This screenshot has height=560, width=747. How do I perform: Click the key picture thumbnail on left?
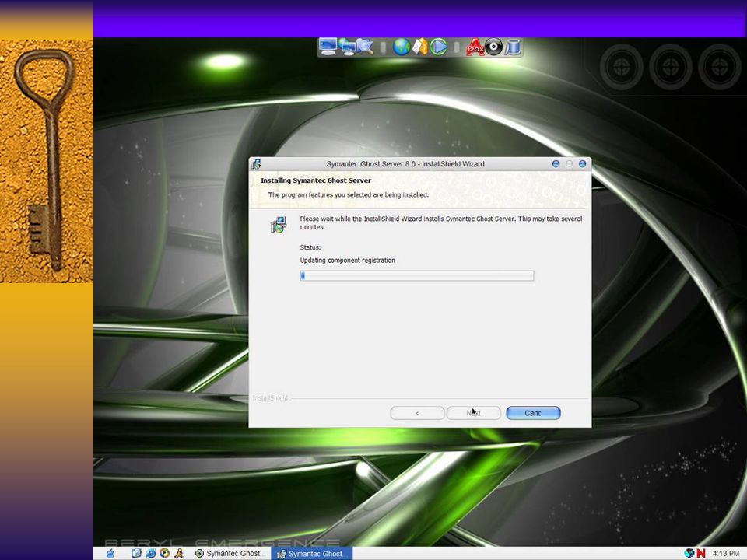(47, 162)
